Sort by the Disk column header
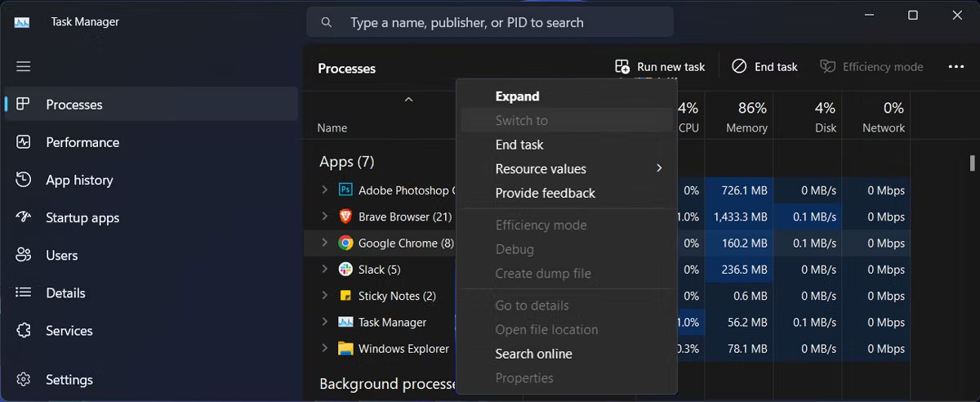The image size is (980, 402). [x=808, y=116]
